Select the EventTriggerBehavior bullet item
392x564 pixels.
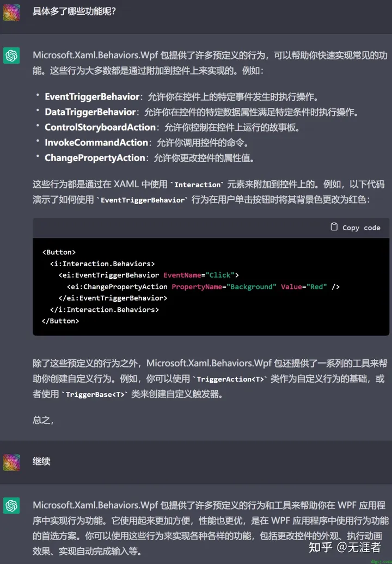click(92, 97)
